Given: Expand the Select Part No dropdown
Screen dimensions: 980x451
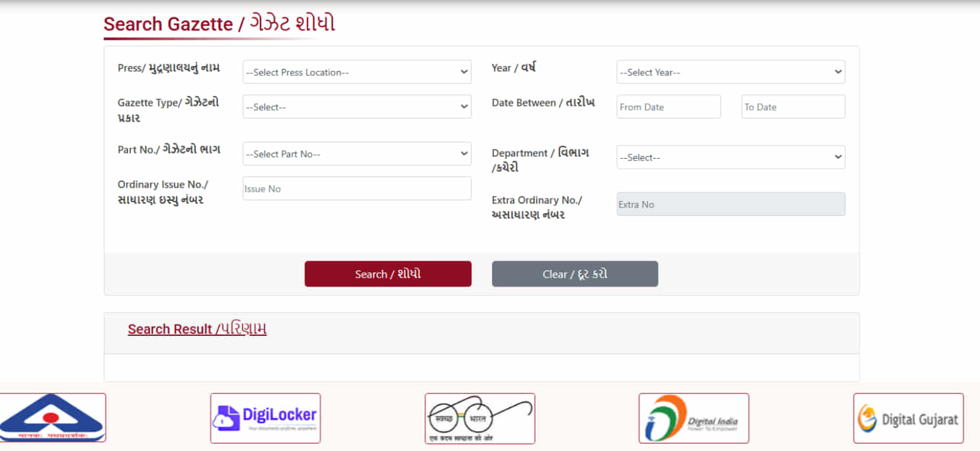Looking at the screenshot, I should coord(357,153).
